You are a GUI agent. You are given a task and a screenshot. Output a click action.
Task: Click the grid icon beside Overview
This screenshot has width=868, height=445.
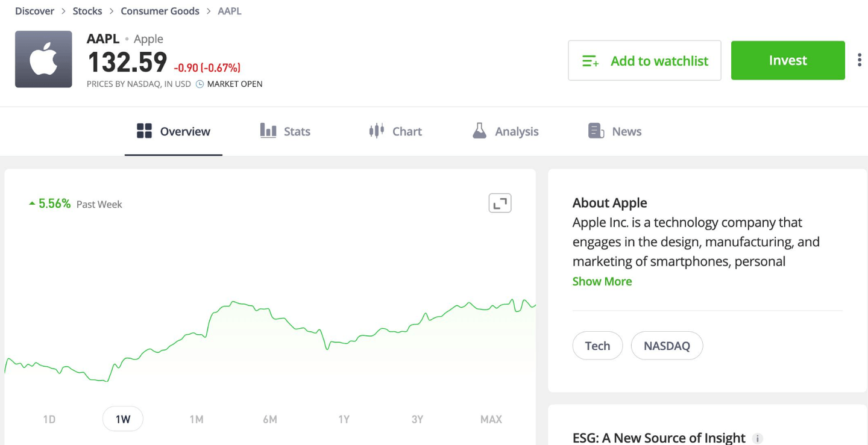click(143, 131)
